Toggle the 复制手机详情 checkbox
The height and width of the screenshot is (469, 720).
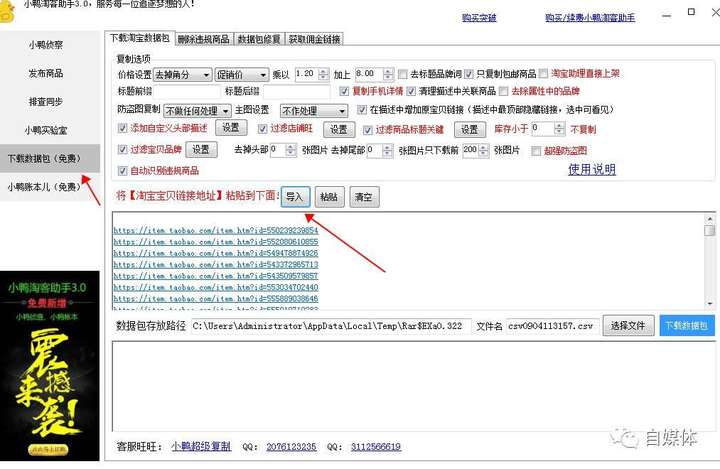pos(344,91)
